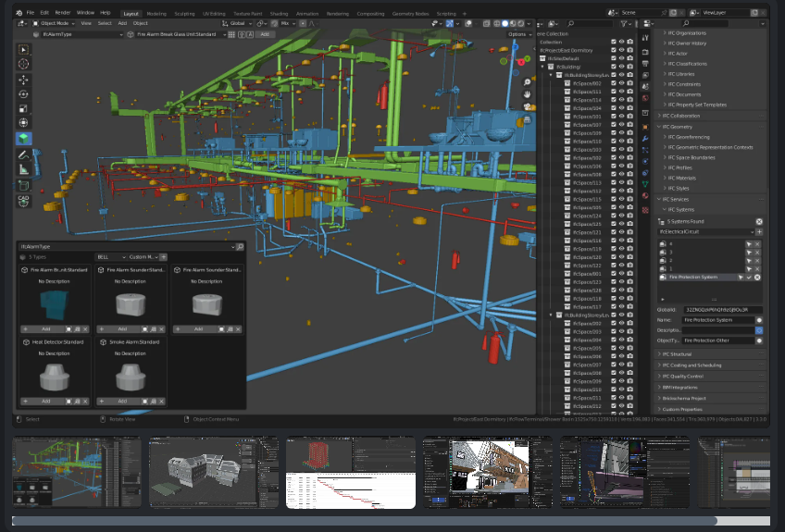Collapse the IFC Geometry panel

pos(678,127)
